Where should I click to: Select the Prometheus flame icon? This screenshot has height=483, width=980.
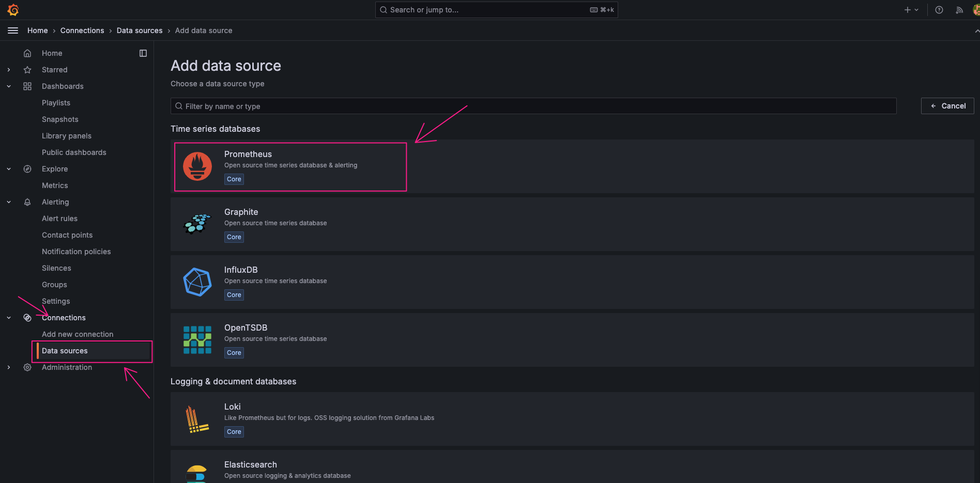tap(197, 166)
